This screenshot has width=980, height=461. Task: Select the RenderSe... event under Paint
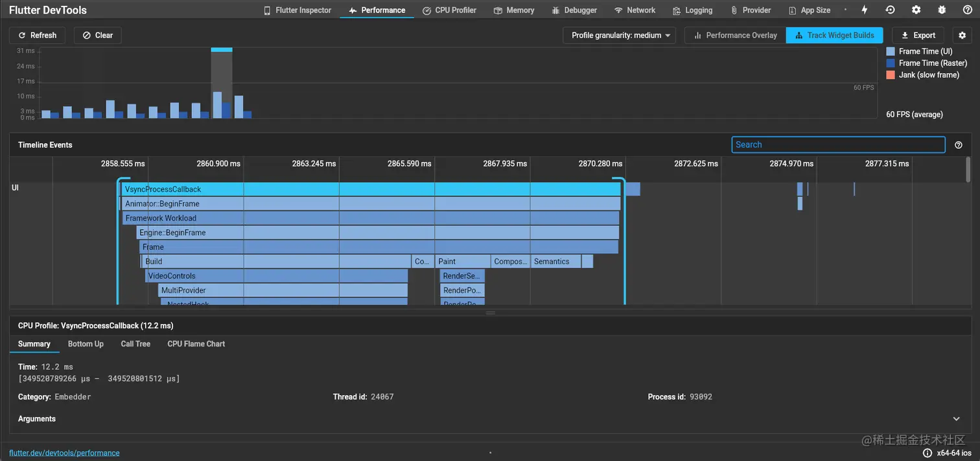pos(463,276)
